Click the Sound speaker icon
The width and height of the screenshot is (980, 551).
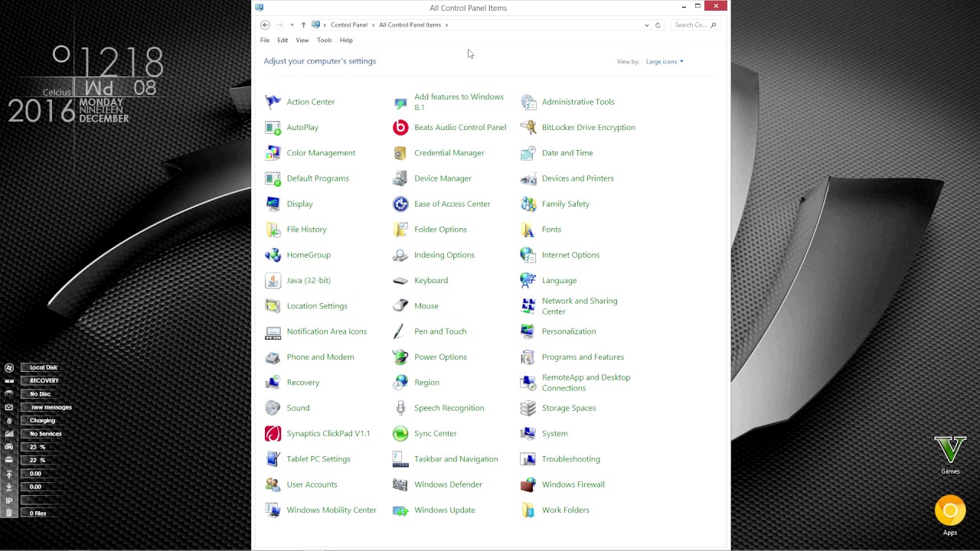pos(273,408)
